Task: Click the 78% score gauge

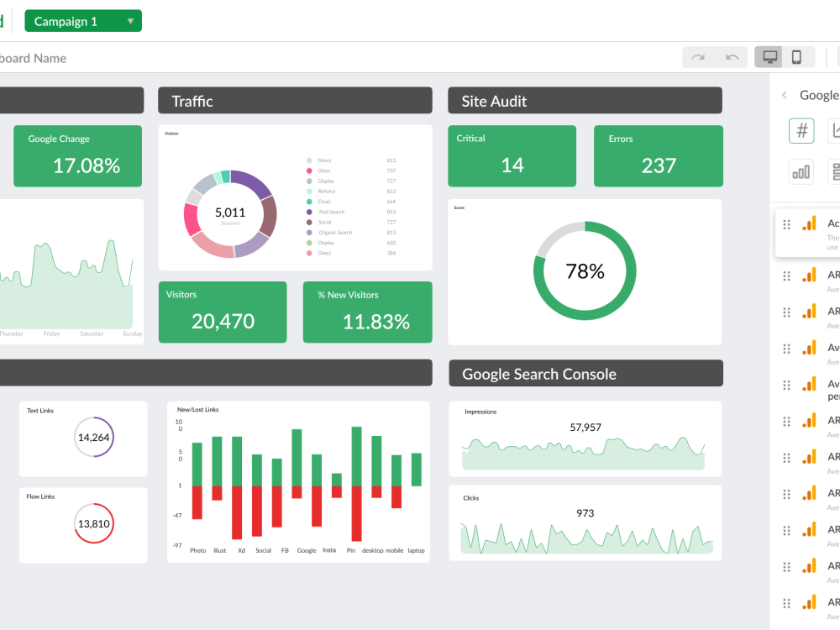Action: (585, 271)
